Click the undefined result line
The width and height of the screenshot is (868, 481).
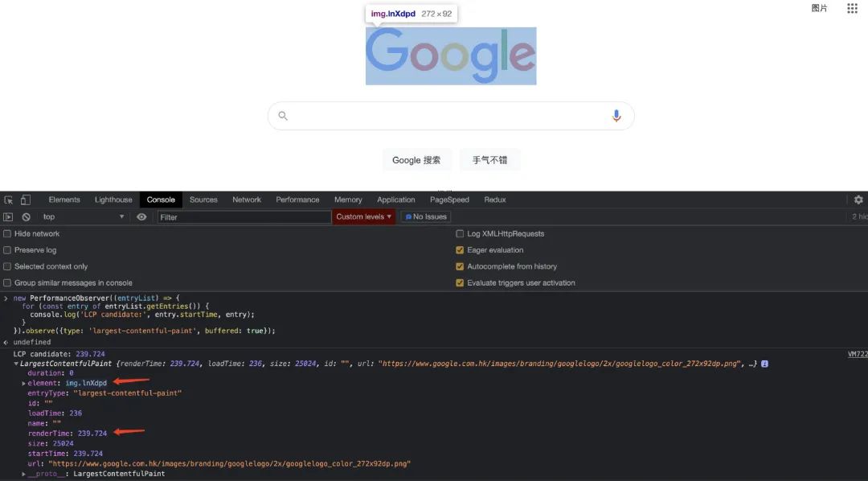(x=31, y=343)
